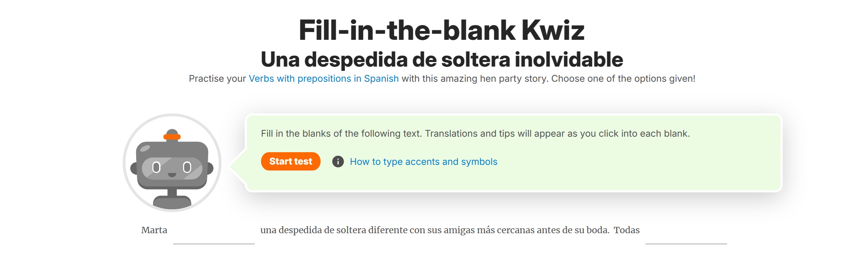Click the word Marta in the story
The height and width of the screenshot is (254, 868).
click(154, 230)
